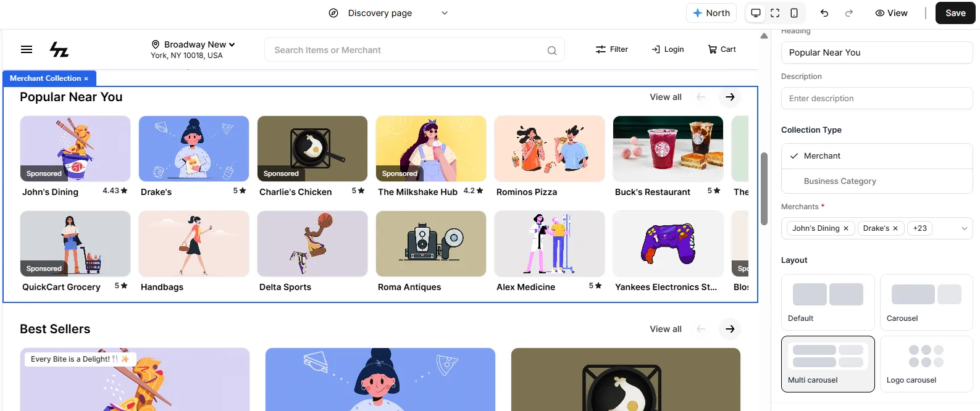980x411 pixels.
Task: Click the search magnifier icon
Action: [551, 51]
